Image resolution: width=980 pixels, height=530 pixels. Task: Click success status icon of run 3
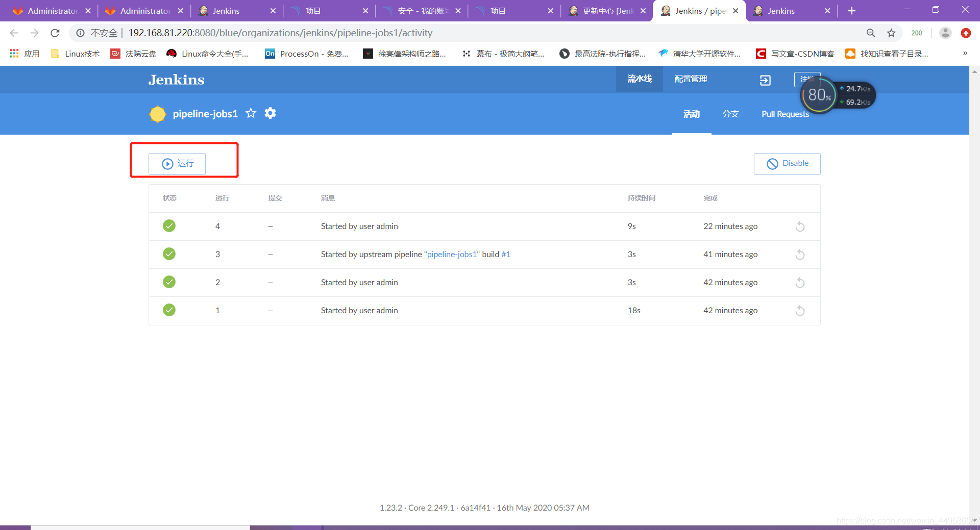coord(169,254)
